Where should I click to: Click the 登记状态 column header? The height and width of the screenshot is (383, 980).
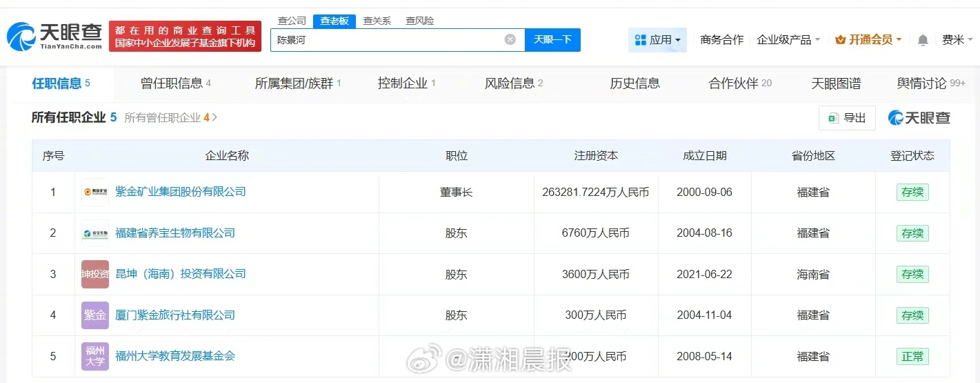[x=912, y=156]
